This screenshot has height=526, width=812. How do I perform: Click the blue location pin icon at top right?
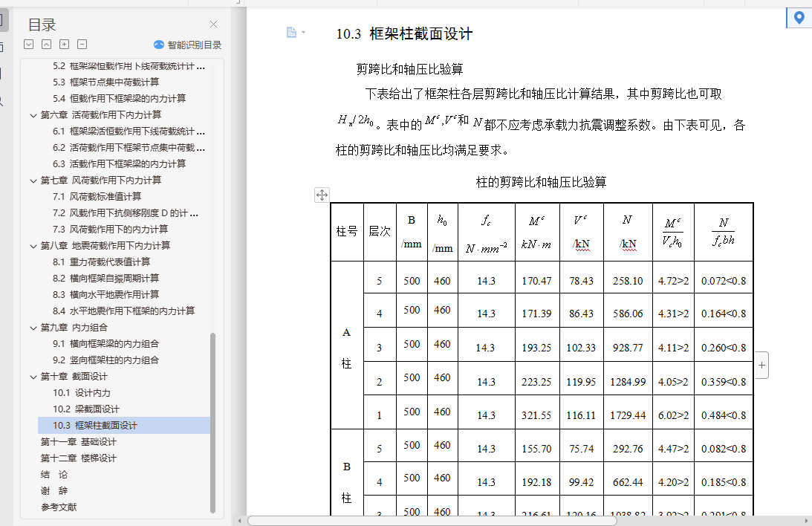(799, 18)
